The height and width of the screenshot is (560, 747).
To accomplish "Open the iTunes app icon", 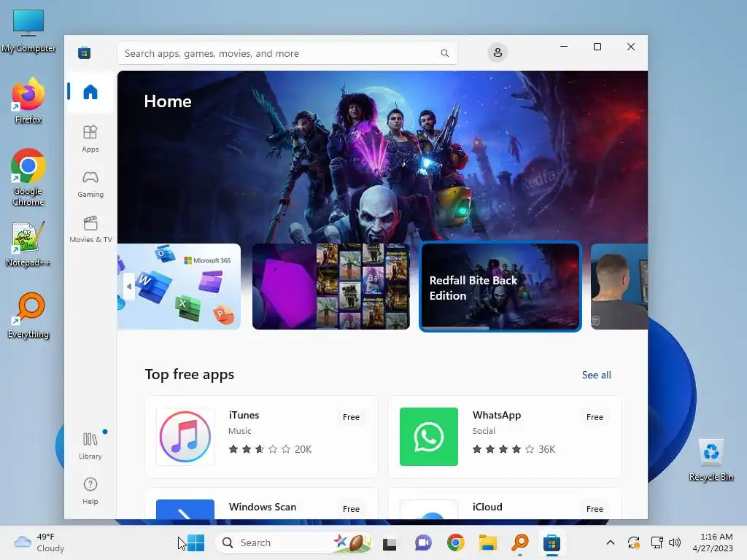I will (x=185, y=437).
